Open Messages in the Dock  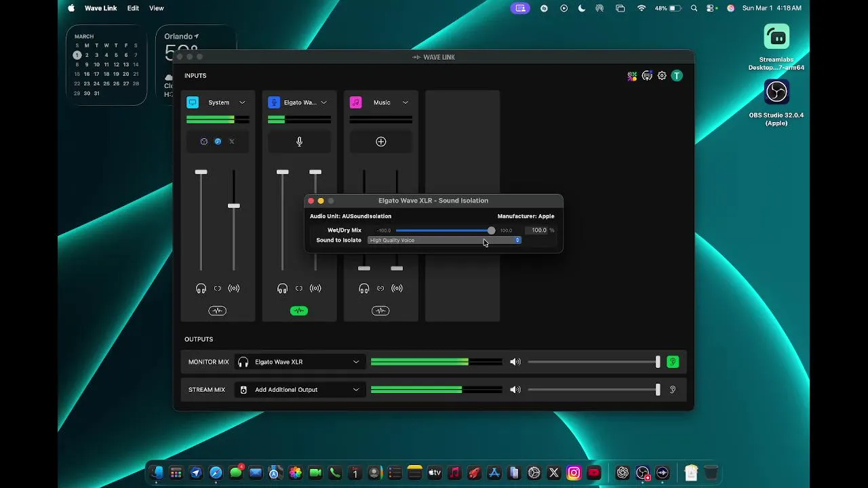pos(236,472)
